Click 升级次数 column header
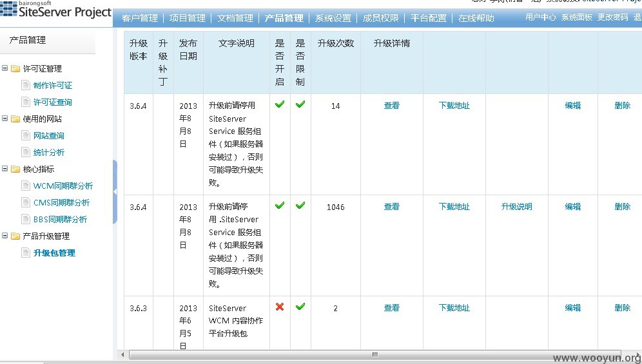Screen dimensions: 642x364 click(336, 43)
